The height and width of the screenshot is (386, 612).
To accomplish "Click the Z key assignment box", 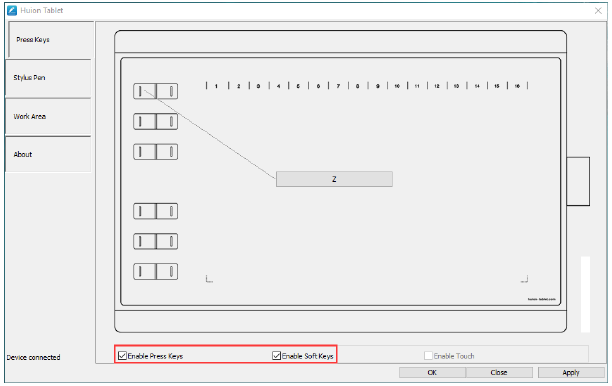I will click(x=334, y=179).
